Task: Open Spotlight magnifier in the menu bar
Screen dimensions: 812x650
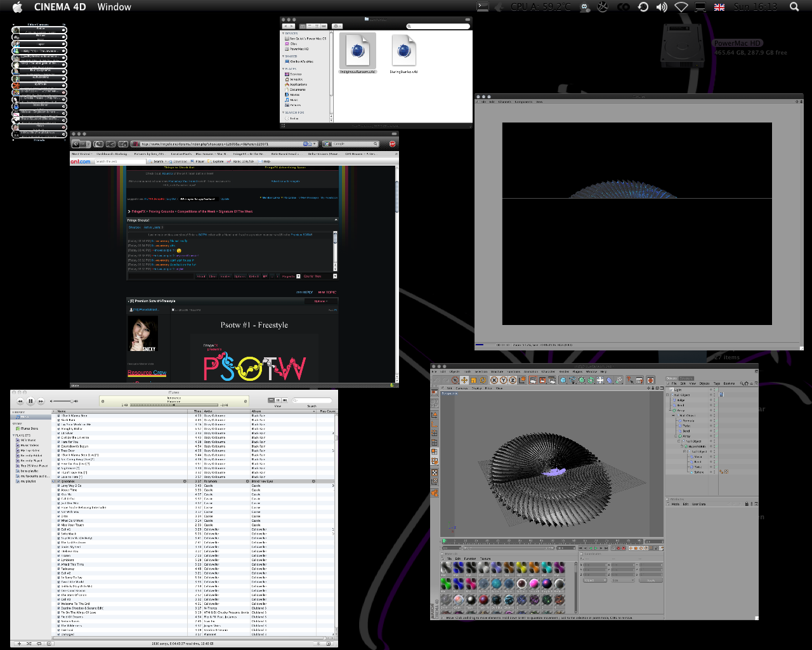Action: tap(794, 7)
